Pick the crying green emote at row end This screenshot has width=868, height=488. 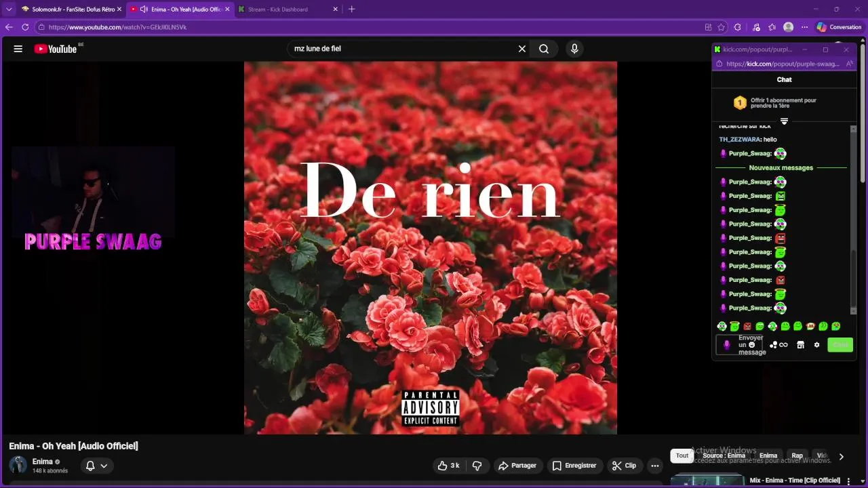click(836, 327)
